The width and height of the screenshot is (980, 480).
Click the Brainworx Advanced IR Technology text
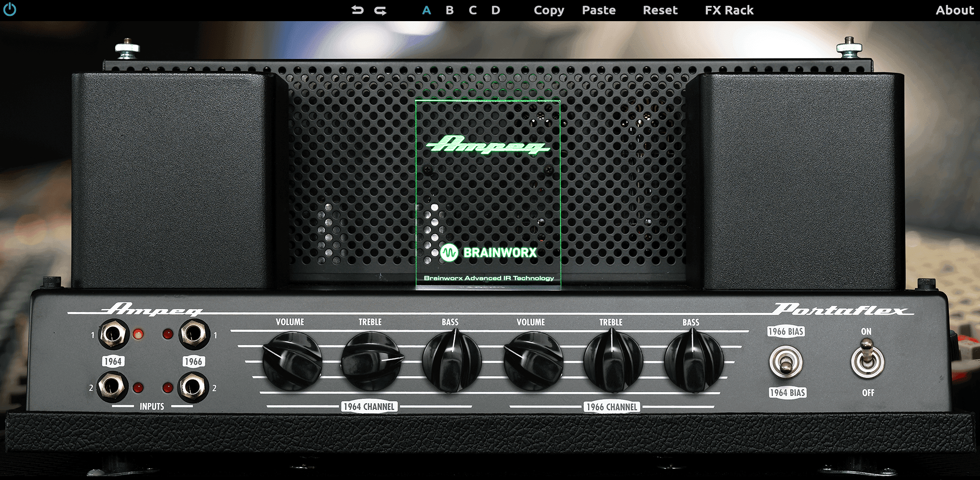(489, 278)
